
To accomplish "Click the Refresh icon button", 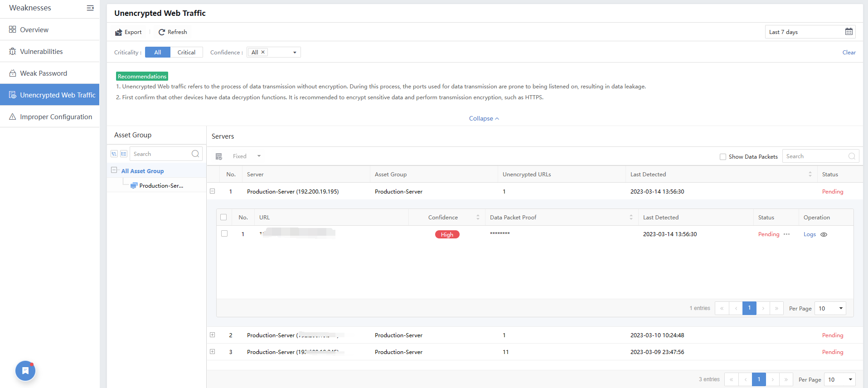I will 162,32.
